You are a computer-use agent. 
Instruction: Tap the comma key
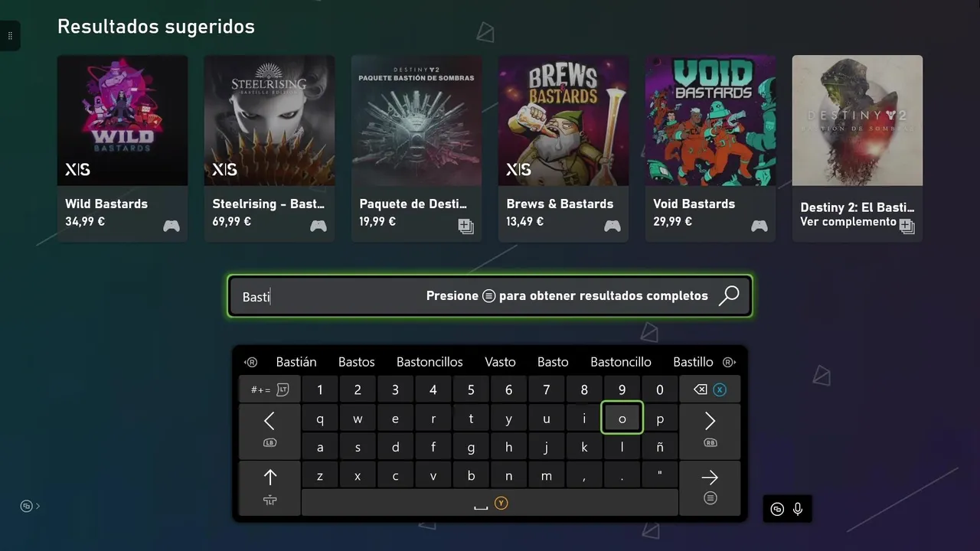click(584, 475)
